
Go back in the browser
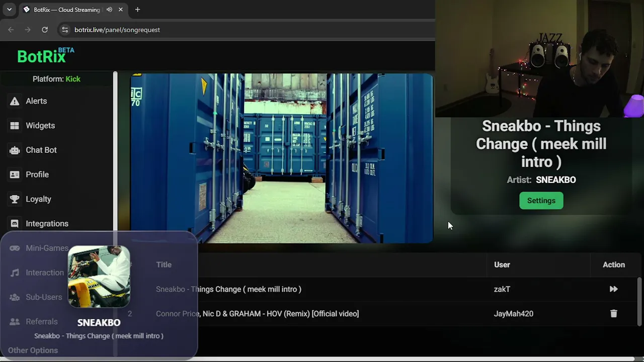click(x=11, y=30)
